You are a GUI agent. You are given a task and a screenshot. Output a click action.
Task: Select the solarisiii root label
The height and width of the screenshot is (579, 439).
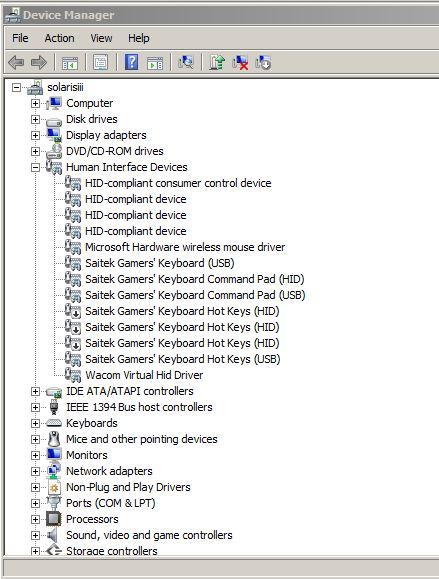click(65, 87)
